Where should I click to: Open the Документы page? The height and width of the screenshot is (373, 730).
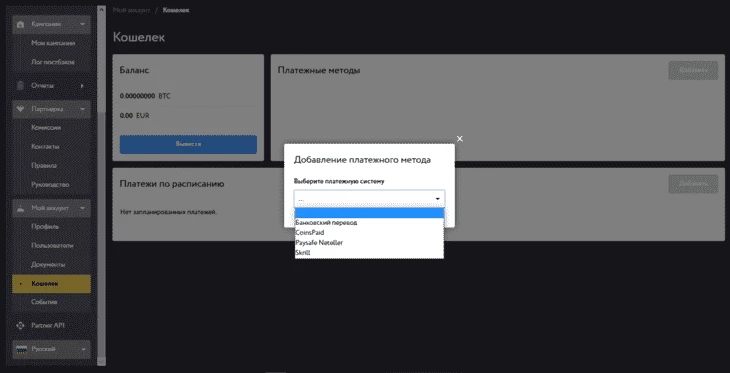(48, 264)
